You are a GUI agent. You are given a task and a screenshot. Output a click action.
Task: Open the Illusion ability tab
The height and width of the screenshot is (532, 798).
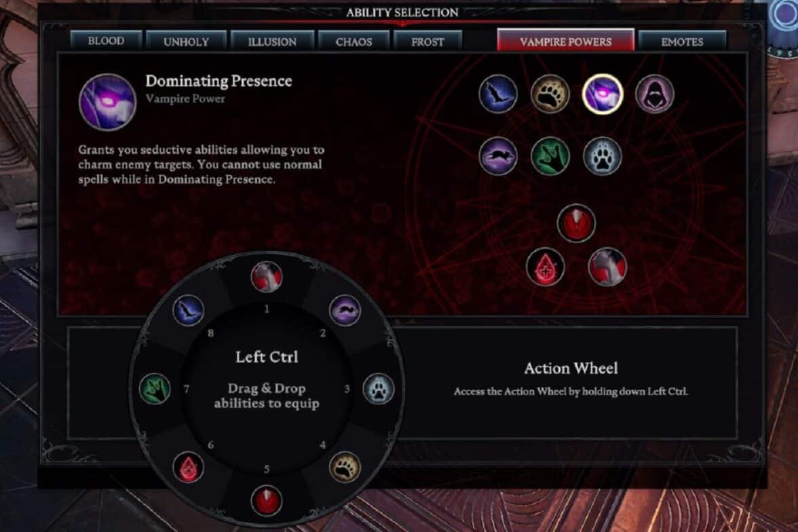[271, 41]
